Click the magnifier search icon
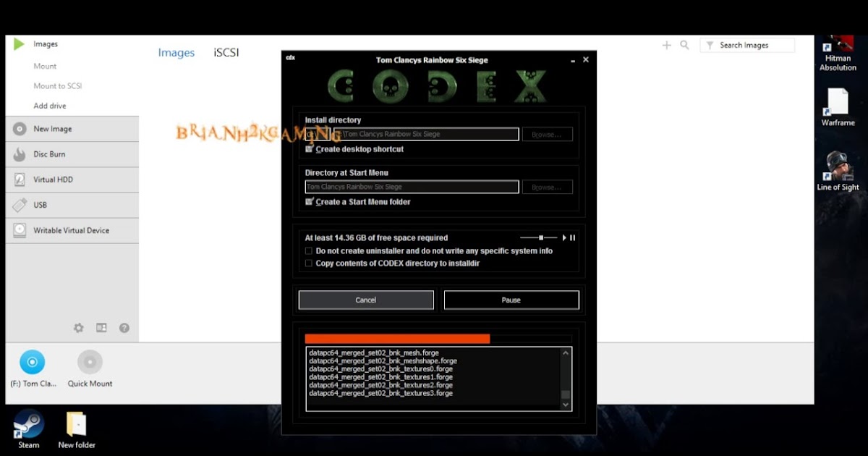The image size is (868, 456). [x=685, y=45]
